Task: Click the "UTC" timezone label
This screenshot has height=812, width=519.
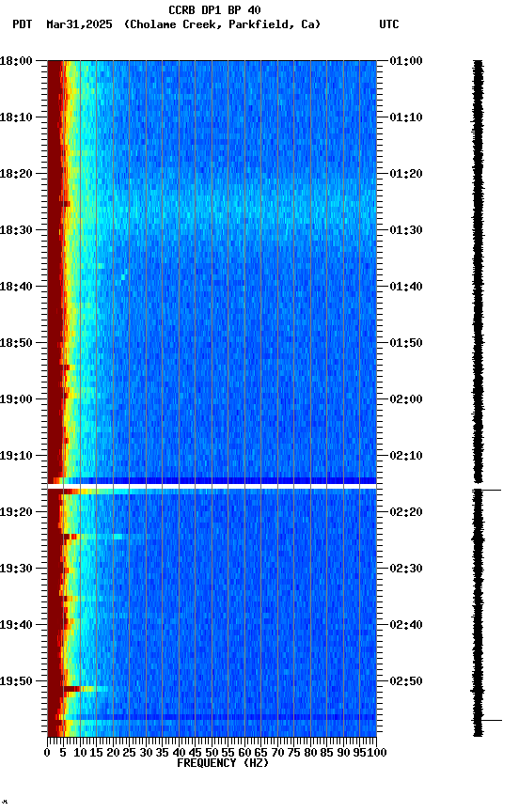Action: pos(389,24)
